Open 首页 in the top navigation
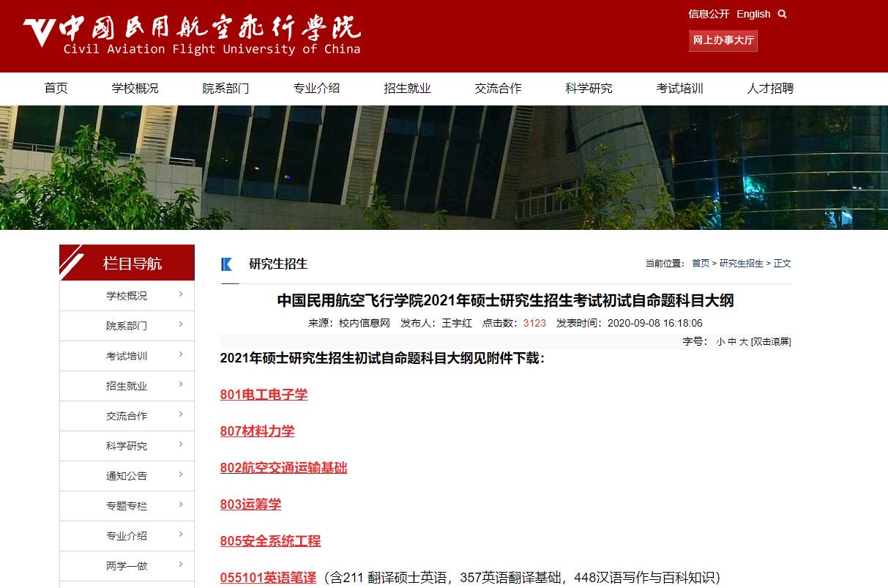The width and height of the screenshot is (888, 588). (56, 89)
